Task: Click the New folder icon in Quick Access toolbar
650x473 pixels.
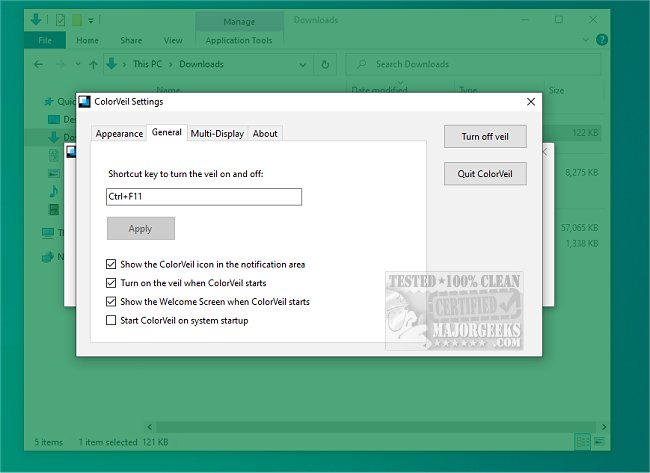Action: (x=77, y=20)
